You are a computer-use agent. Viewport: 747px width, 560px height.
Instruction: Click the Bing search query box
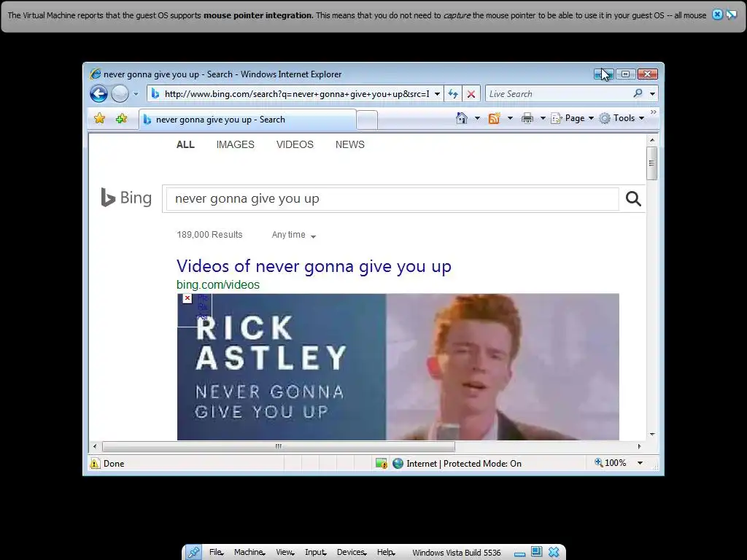click(392, 198)
